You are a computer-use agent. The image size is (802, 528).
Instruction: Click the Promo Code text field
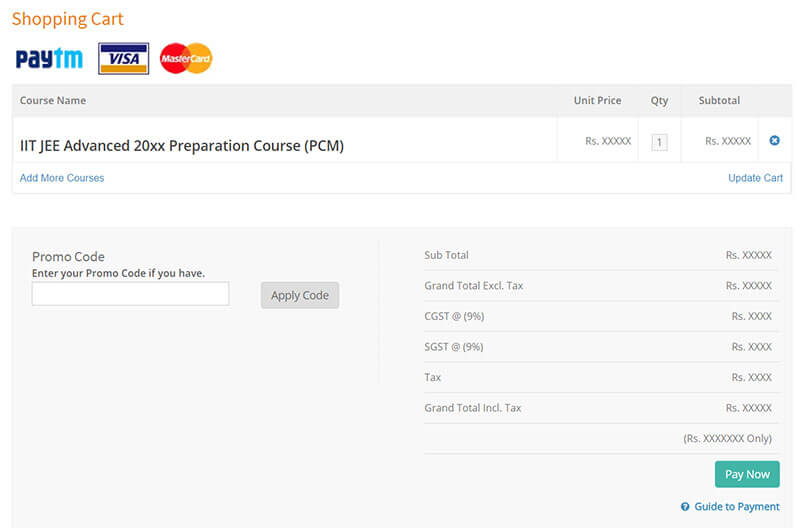130,294
